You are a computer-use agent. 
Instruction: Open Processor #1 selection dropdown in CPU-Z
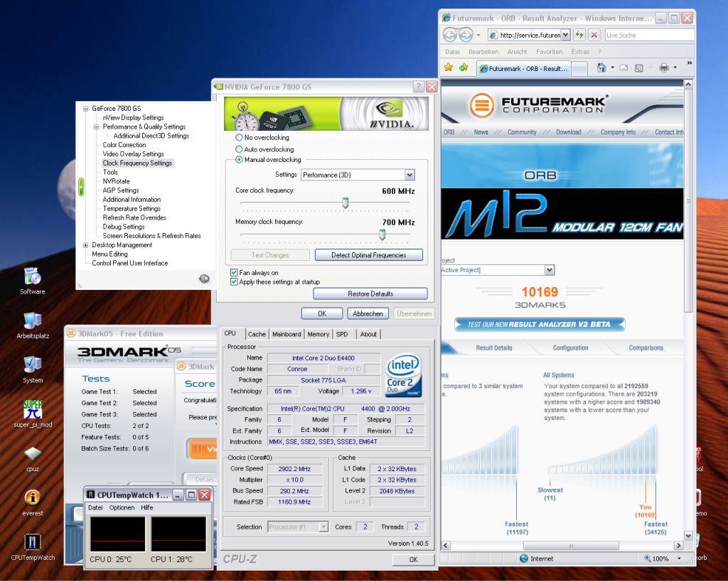coord(323,527)
